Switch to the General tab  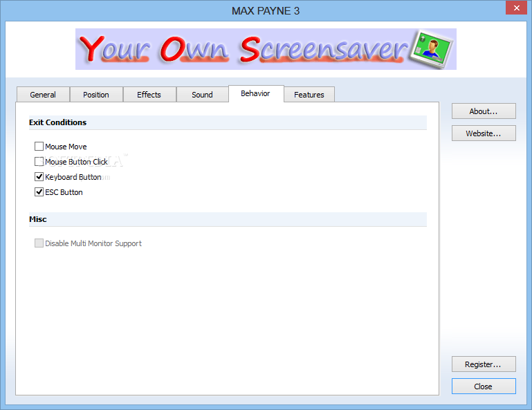point(43,95)
